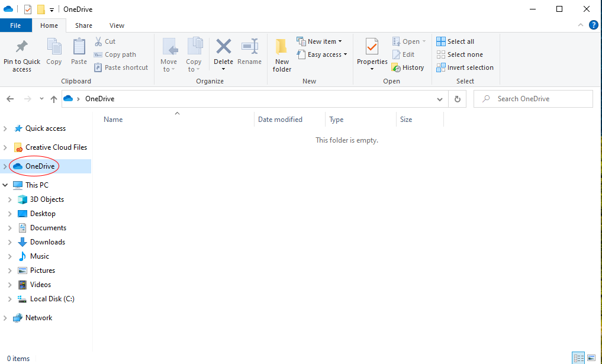Switch to large thumbnails view in status bar
Screen dimensions: 602x364
(x=591, y=358)
